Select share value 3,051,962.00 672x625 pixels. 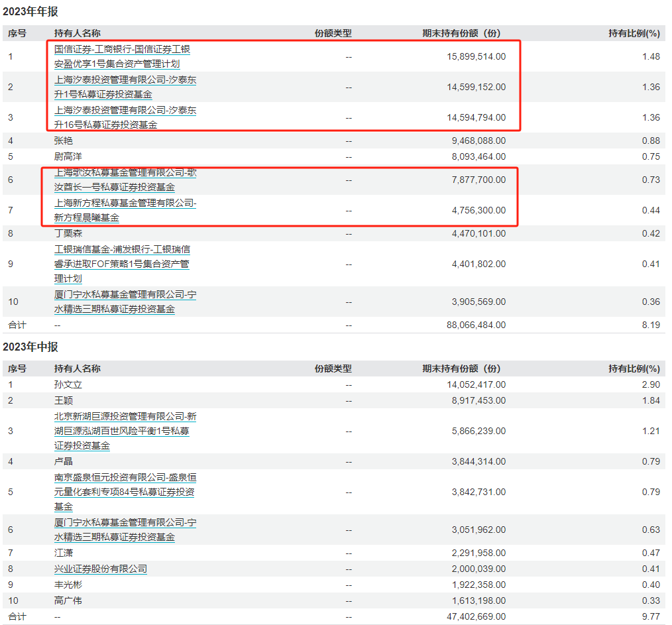(478, 530)
